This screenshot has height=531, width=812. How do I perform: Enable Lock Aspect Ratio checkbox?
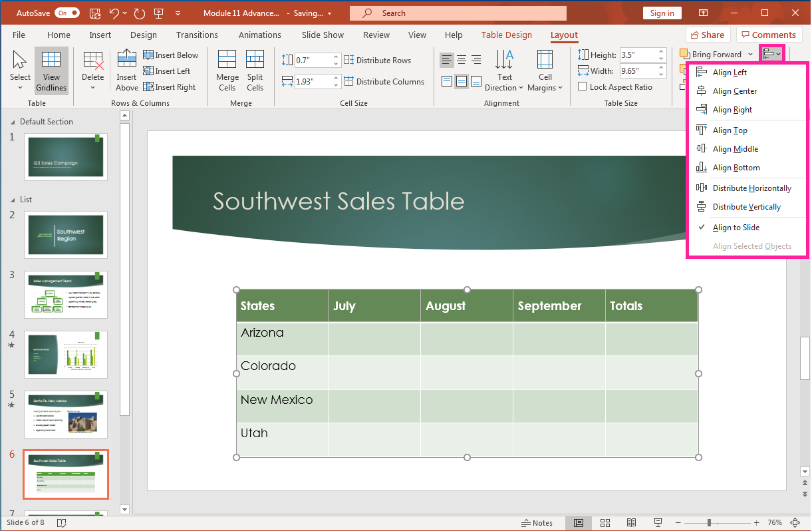[x=582, y=87]
